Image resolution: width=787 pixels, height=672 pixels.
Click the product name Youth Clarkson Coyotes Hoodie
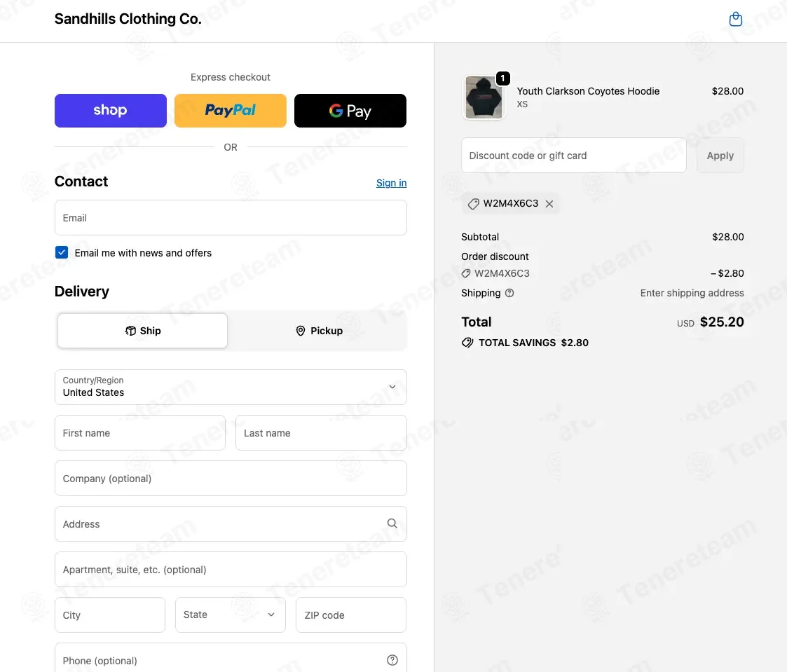point(588,91)
